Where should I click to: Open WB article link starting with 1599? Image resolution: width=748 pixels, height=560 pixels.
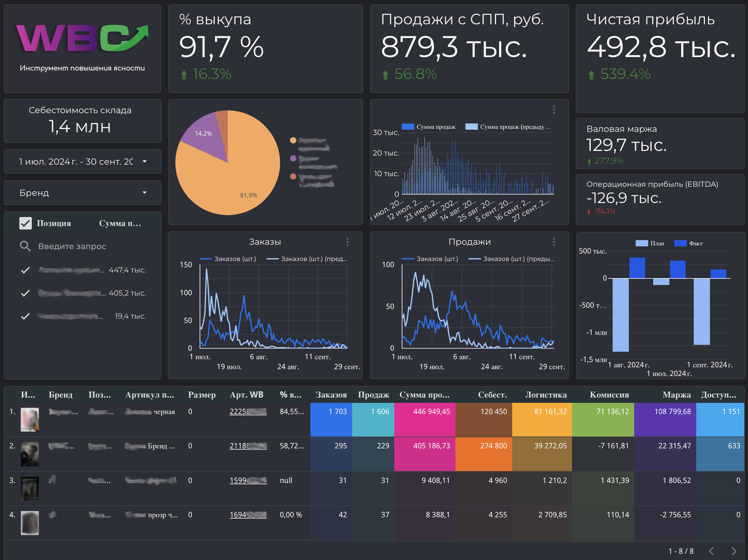pos(248,481)
